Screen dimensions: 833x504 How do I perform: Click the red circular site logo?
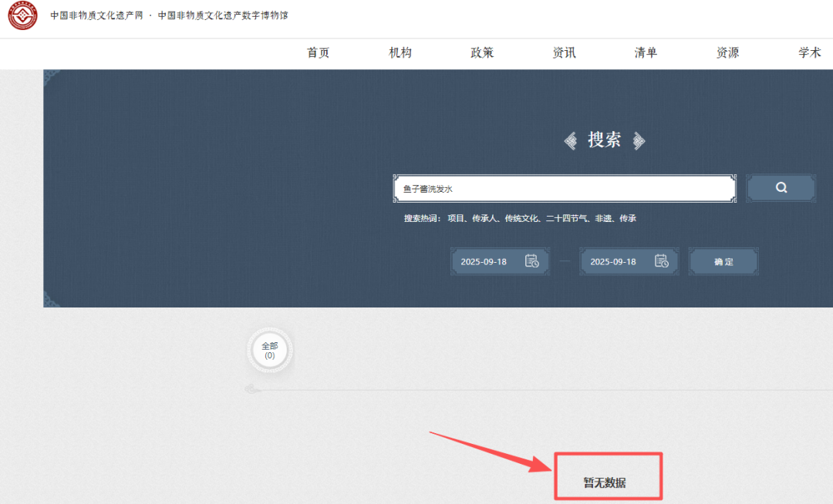(22, 17)
